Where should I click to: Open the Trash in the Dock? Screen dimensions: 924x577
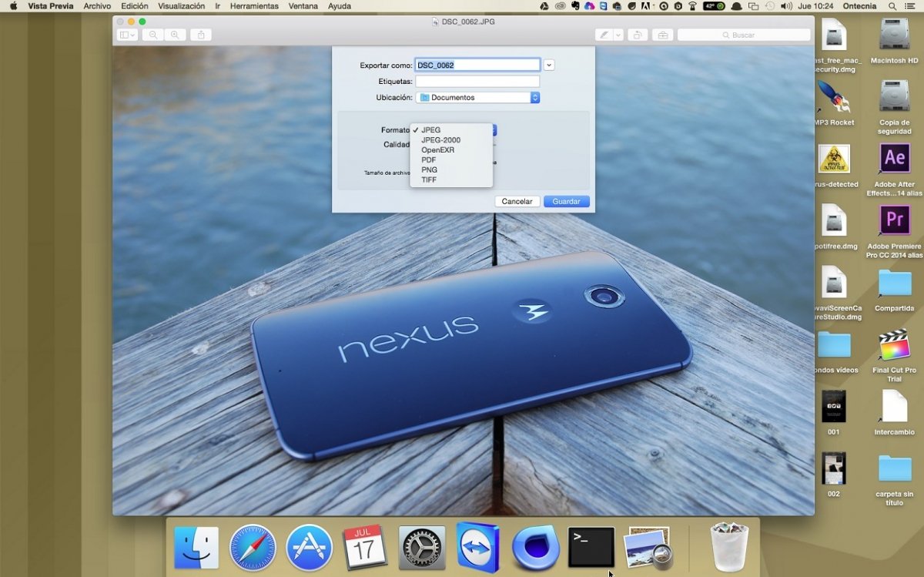click(729, 547)
